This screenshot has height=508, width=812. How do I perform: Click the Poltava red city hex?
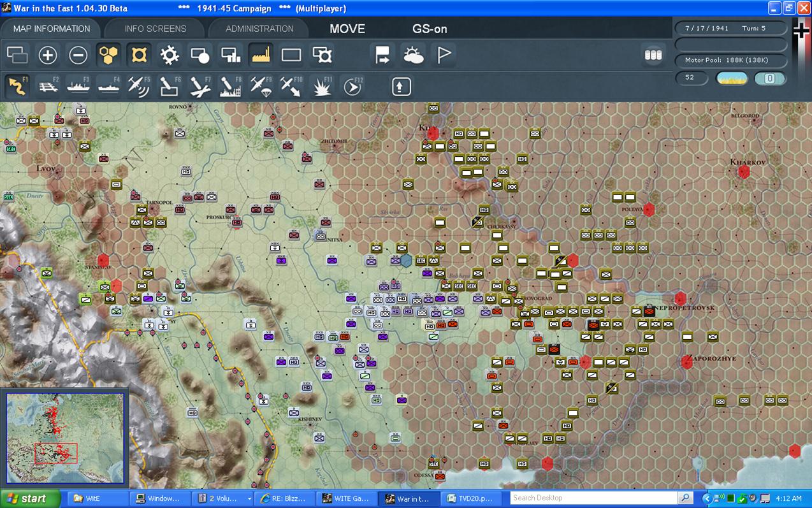pyautogui.click(x=649, y=209)
